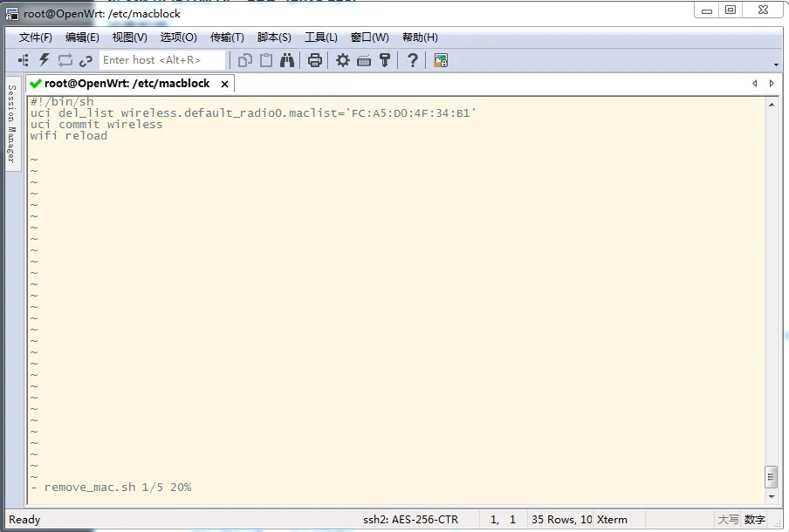Open the session manager connect icon
Screen dimensions: 789x532
point(24,60)
